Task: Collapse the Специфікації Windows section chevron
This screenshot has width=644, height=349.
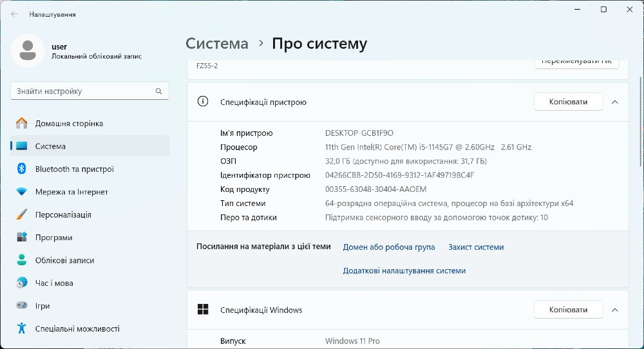Action: click(614, 310)
